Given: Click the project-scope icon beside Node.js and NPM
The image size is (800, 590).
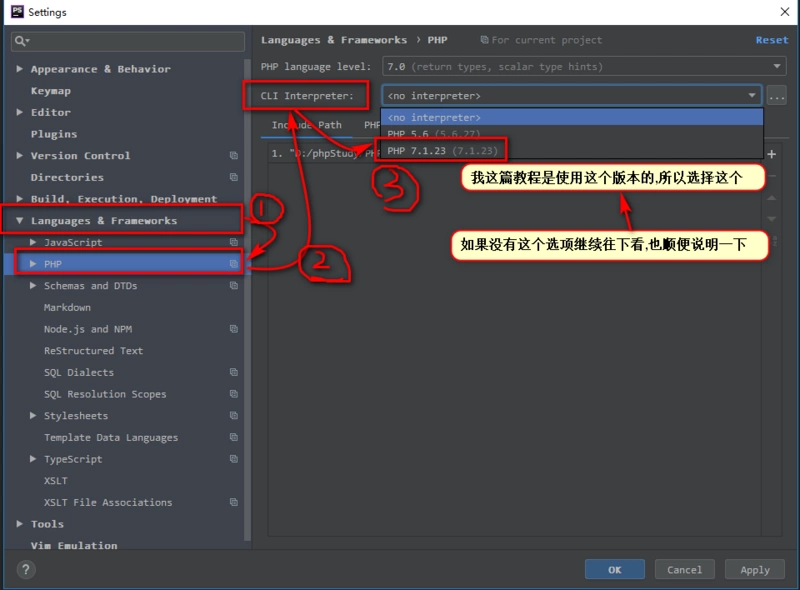Looking at the screenshot, I should pyautogui.click(x=233, y=329).
